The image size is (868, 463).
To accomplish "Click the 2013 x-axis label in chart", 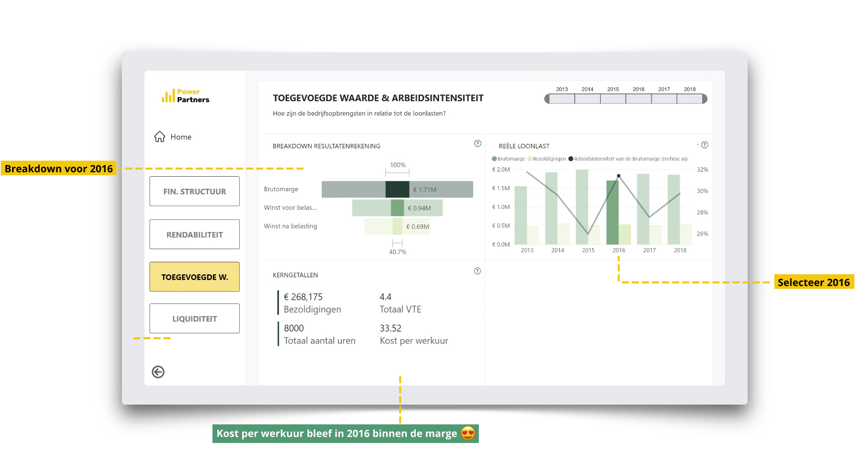I will (527, 250).
